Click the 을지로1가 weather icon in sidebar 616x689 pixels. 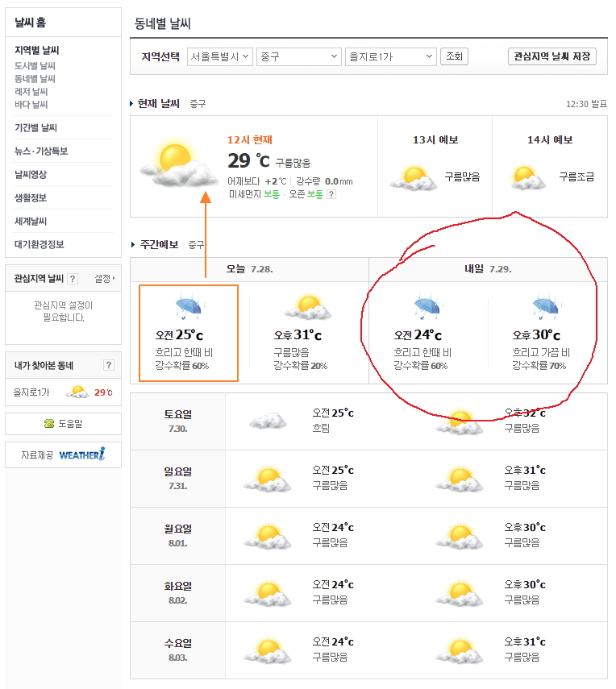77,392
